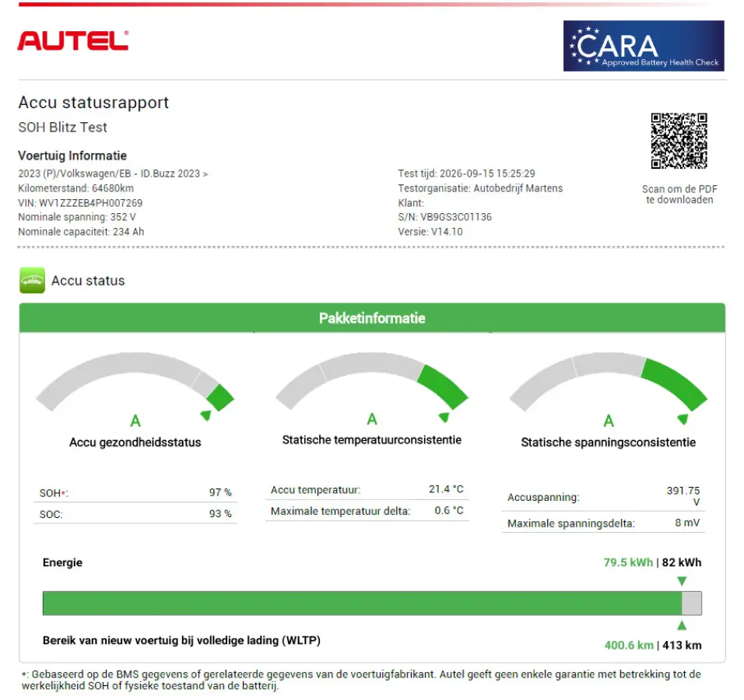The width and height of the screenshot is (744, 700).
Task: Click 'Versie: V14.10'
Action: [x=430, y=232]
